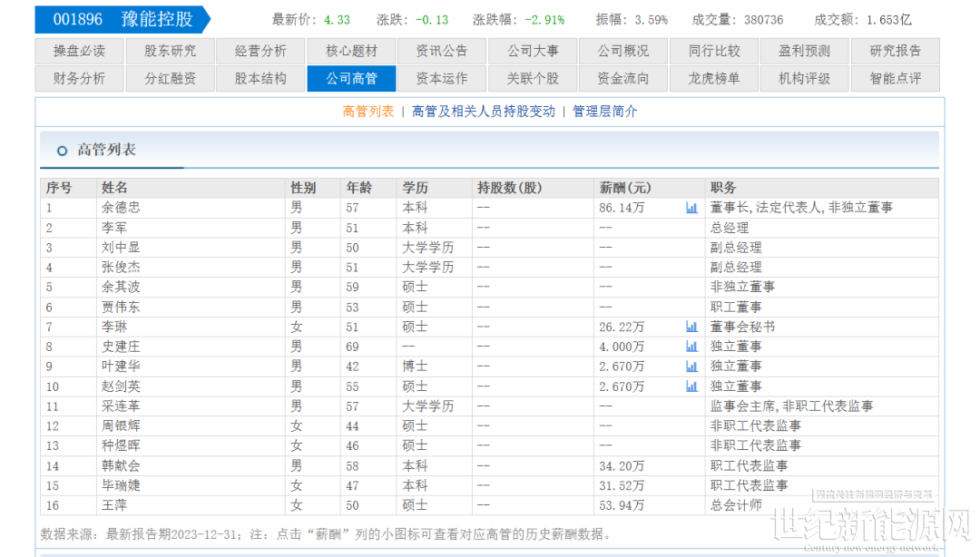Open the 股东研究 tab
Viewport: 980px width, 557px height.
(170, 52)
